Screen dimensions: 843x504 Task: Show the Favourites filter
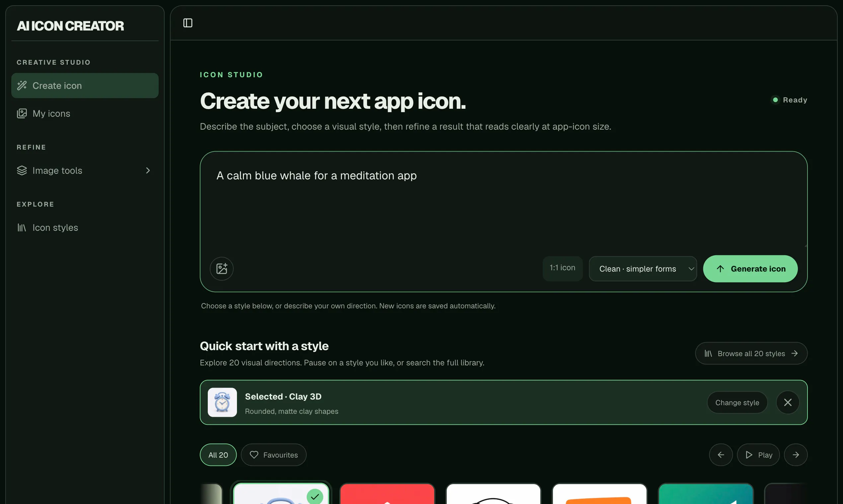tap(273, 455)
